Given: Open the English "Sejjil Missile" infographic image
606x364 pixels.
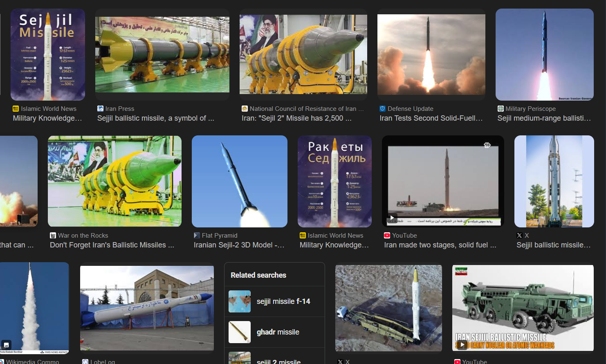Looking at the screenshot, I should [48, 55].
